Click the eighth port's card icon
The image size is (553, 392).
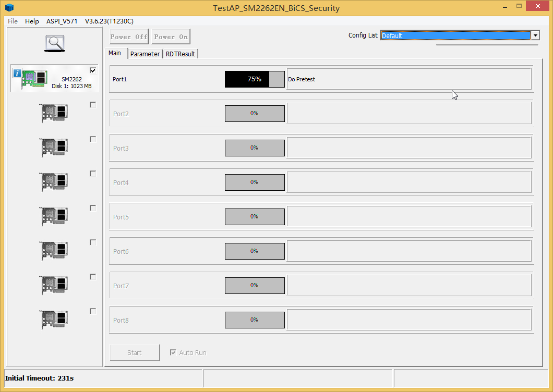(x=54, y=320)
